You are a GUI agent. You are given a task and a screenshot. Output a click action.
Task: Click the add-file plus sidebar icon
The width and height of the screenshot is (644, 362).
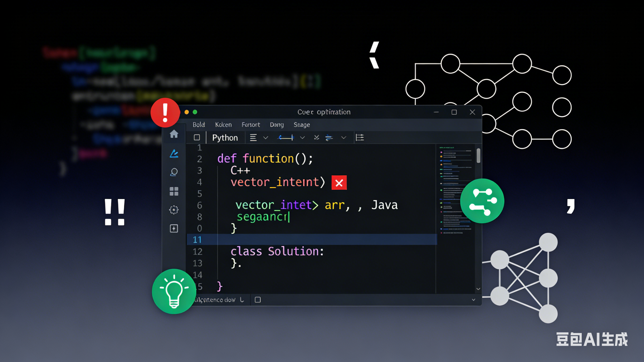coord(174,228)
